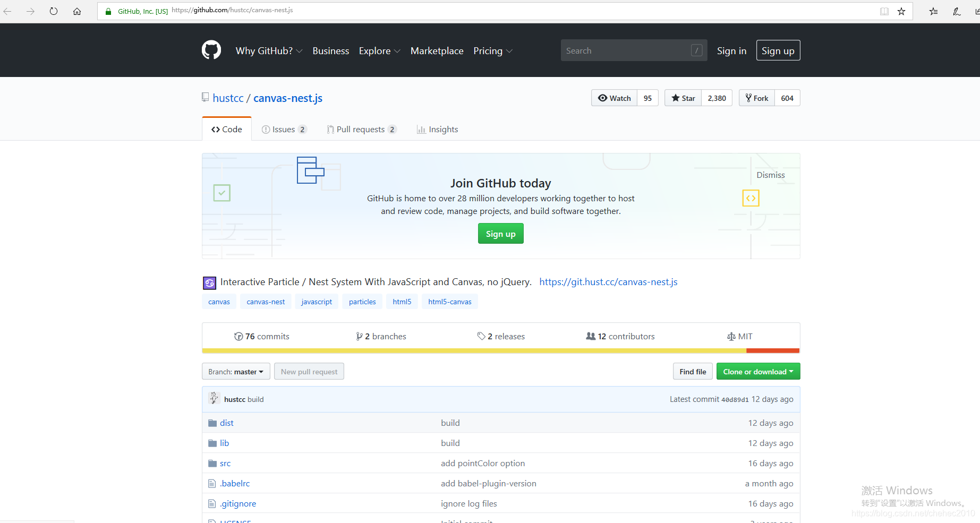View the 2 branches list
Image resolution: width=980 pixels, height=523 pixels.
tap(381, 337)
